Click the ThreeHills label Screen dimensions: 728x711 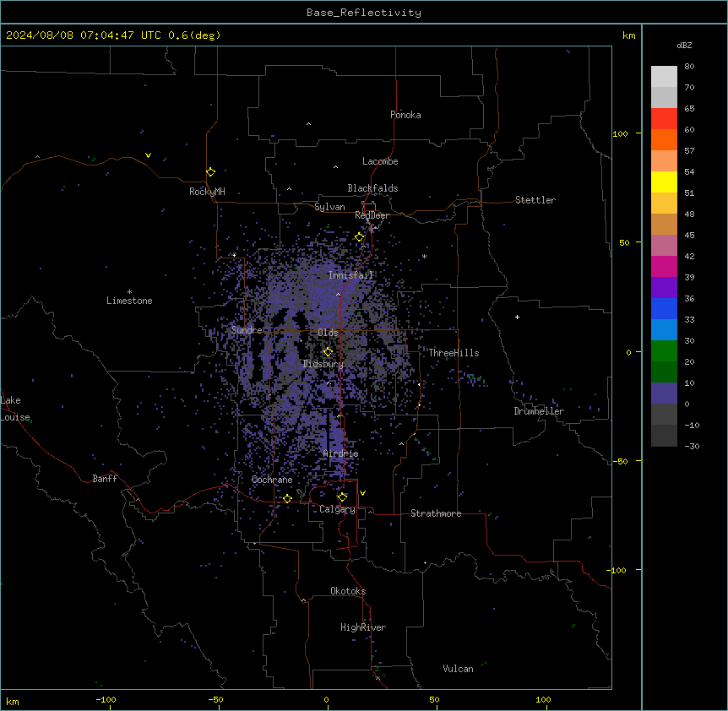(x=454, y=353)
